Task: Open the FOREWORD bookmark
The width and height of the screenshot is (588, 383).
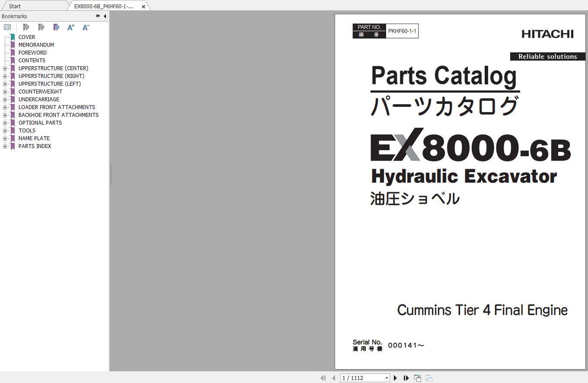Action: pos(32,53)
